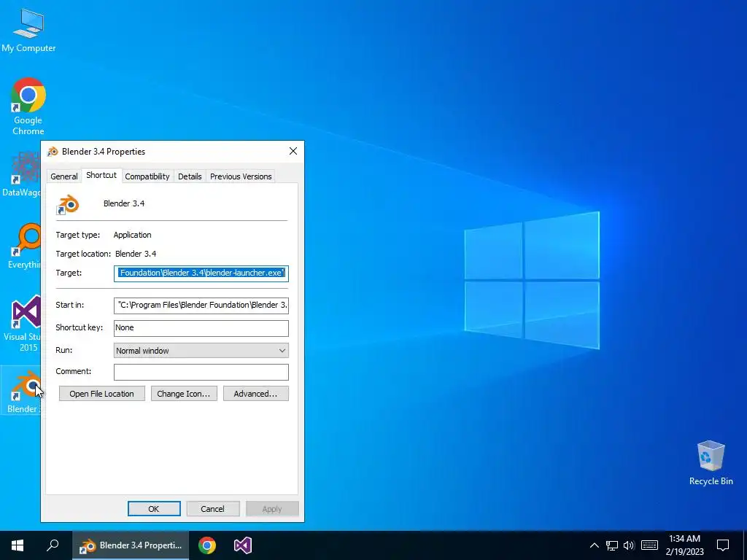Viewport: 747px width, 560px height.
Task: Click the Open File Location button
Action: [101, 394]
